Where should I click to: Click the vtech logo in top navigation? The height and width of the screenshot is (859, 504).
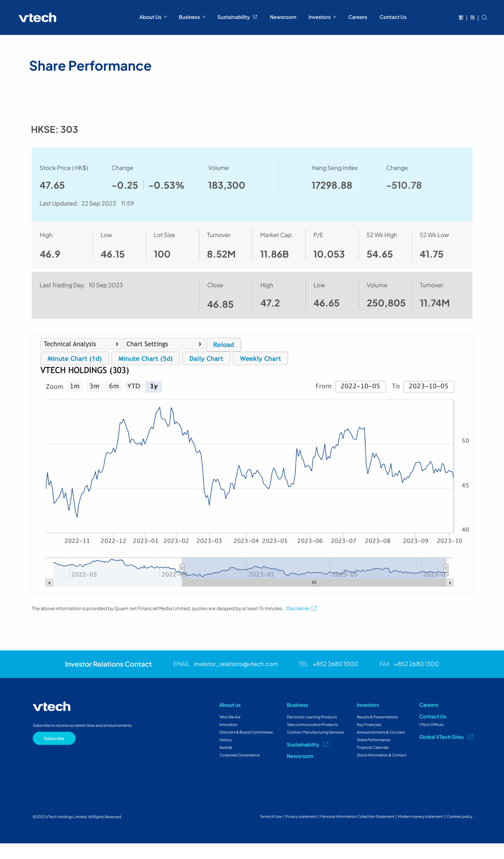[x=38, y=17]
